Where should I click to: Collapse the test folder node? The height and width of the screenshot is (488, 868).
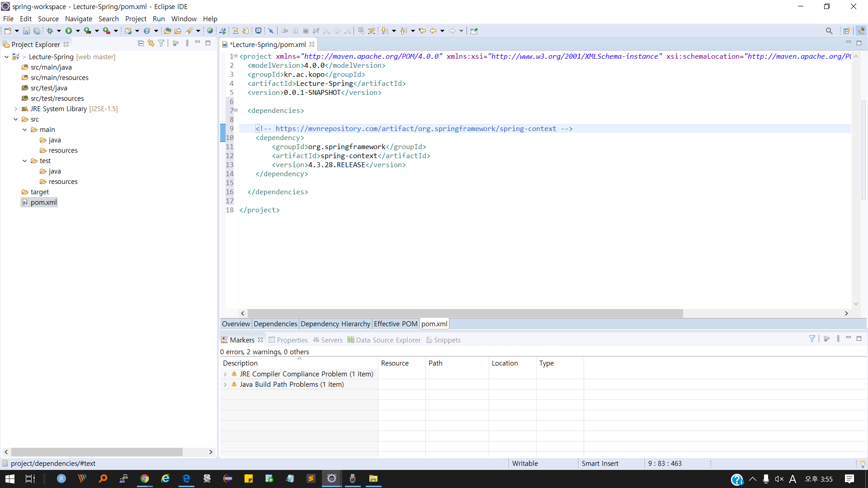coord(25,161)
